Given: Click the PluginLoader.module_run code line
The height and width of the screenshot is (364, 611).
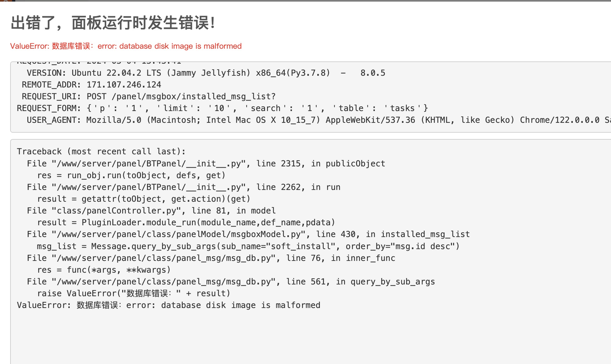Looking at the screenshot, I should pyautogui.click(x=186, y=222).
